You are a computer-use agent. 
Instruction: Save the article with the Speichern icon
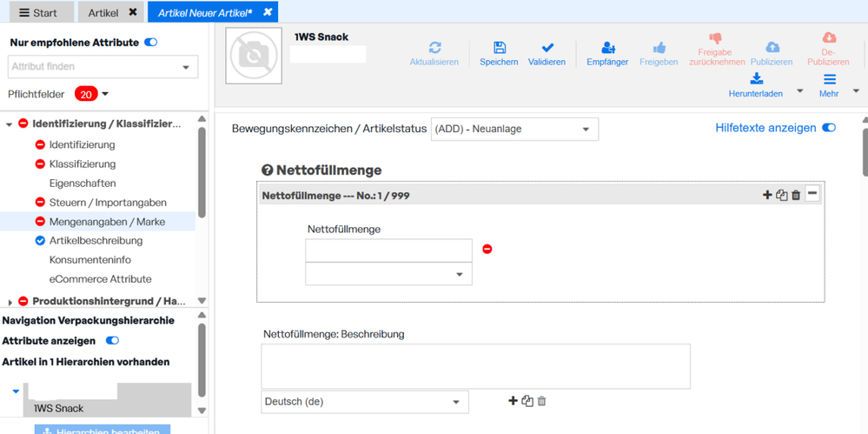(x=500, y=48)
